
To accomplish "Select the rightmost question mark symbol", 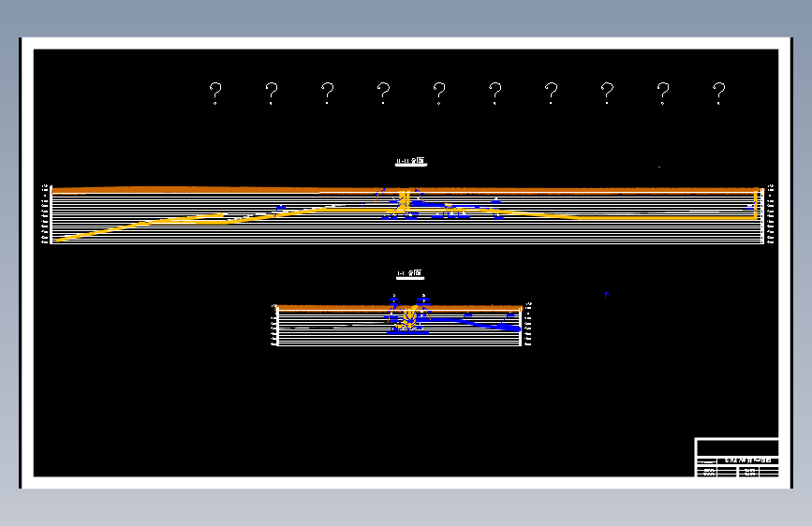I will [718, 94].
